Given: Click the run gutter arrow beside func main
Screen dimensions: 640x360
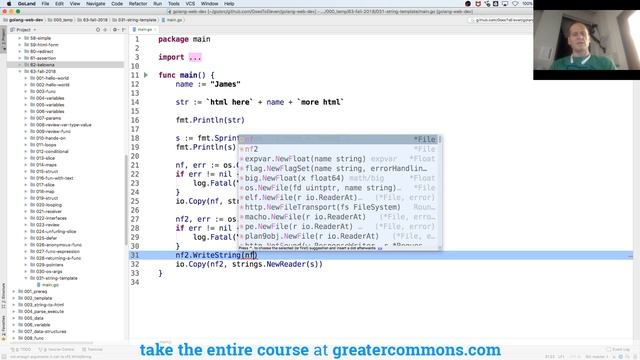Looking at the screenshot, I should click(x=146, y=75).
